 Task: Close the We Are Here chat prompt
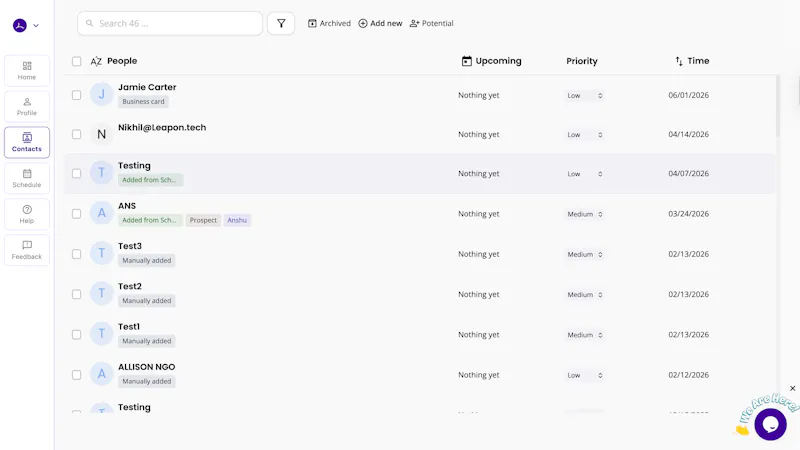click(792, 388)
